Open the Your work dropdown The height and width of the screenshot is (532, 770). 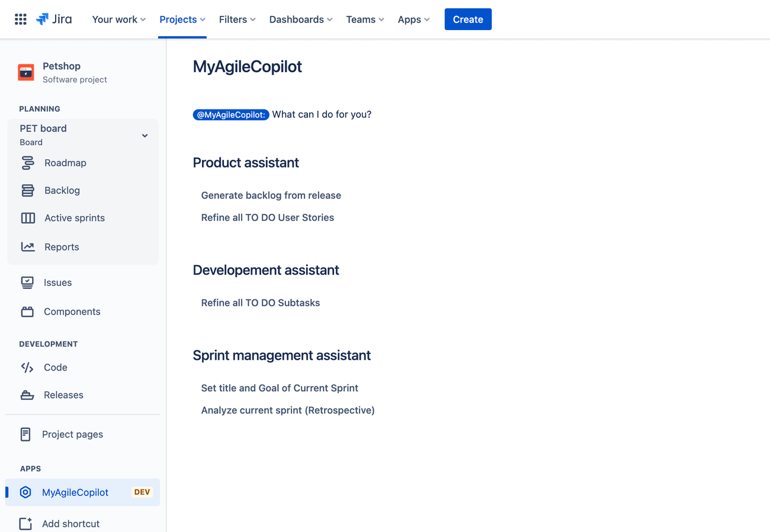[x=119, y=20]
